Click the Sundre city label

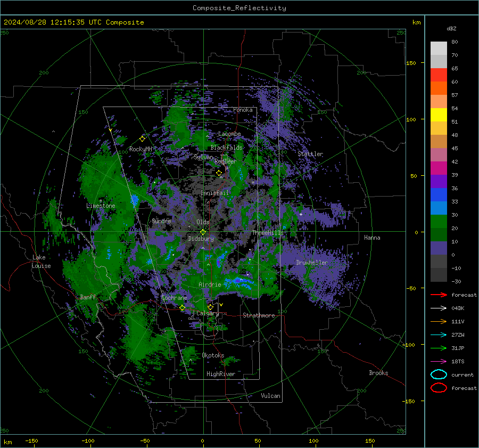[161, 221]
